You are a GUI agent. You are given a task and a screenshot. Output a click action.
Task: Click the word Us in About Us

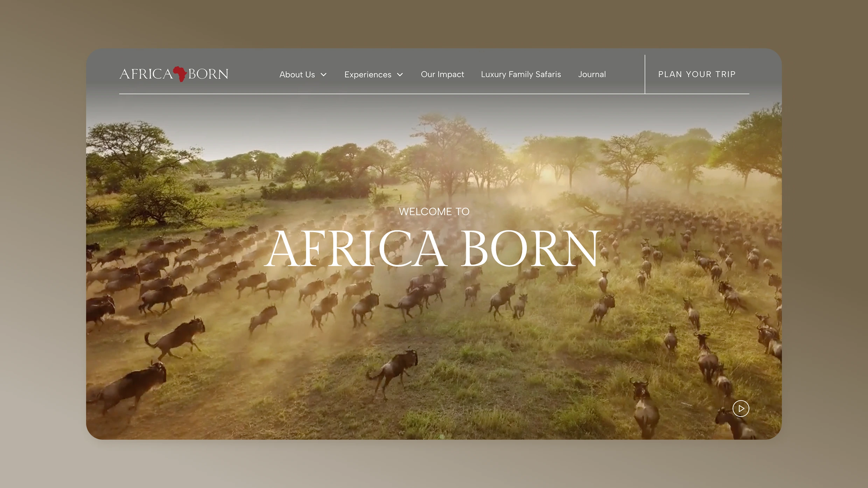[310, 75]
